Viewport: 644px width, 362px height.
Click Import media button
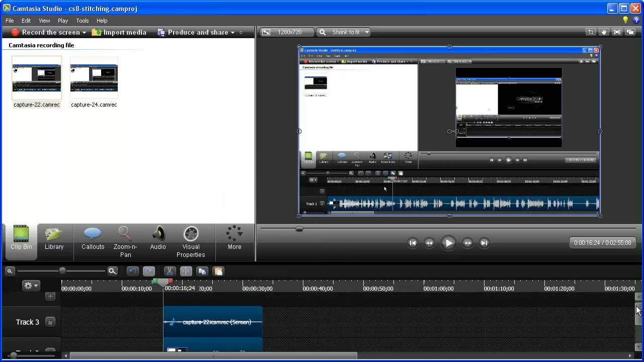(x=119, y=32)
